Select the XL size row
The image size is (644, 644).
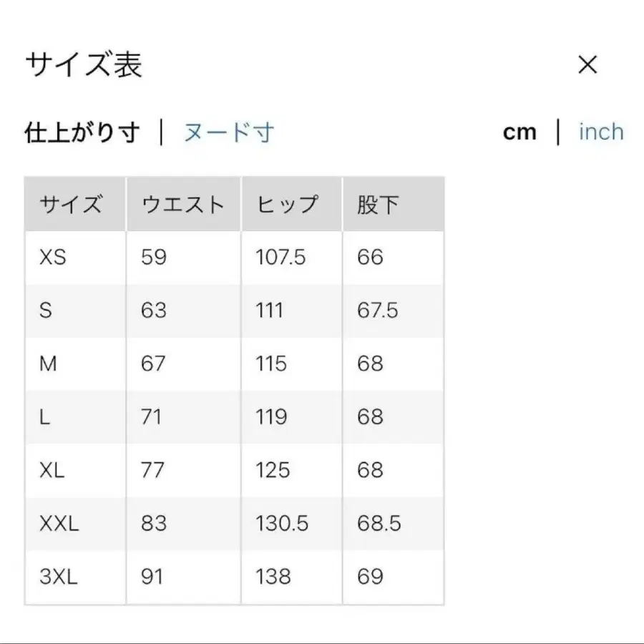pyautogui.click(x=74, y=470)
